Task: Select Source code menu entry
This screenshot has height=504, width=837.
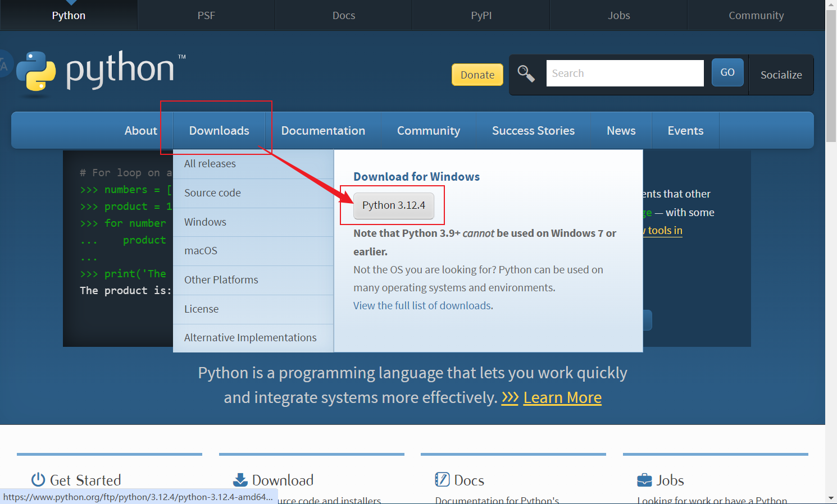Action: [212, 193]
